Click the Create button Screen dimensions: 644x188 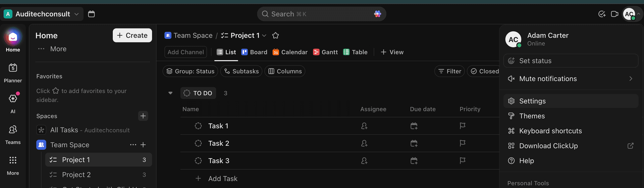point(132,35)
